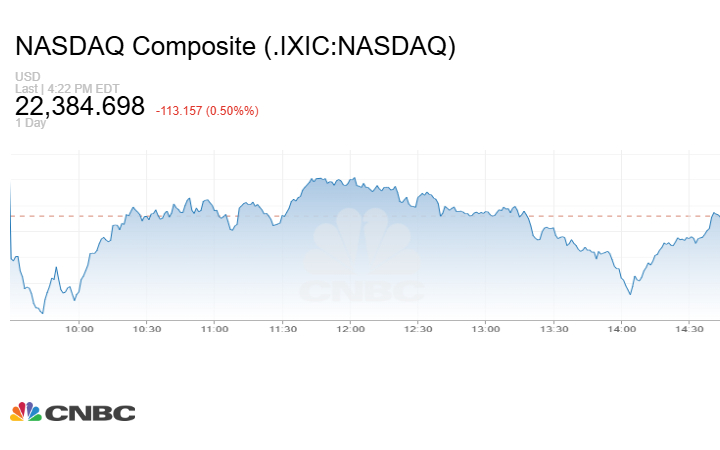
Task: Click the 11:30 time axis label
Action: click(283, 328)
